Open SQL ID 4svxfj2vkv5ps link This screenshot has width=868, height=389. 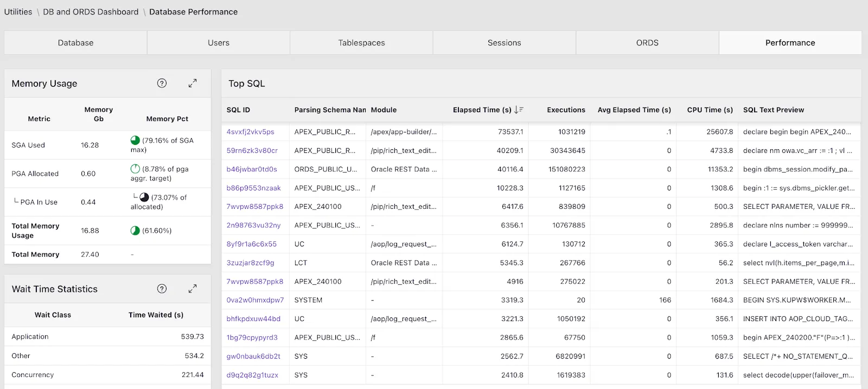click(x=251, y=132)
